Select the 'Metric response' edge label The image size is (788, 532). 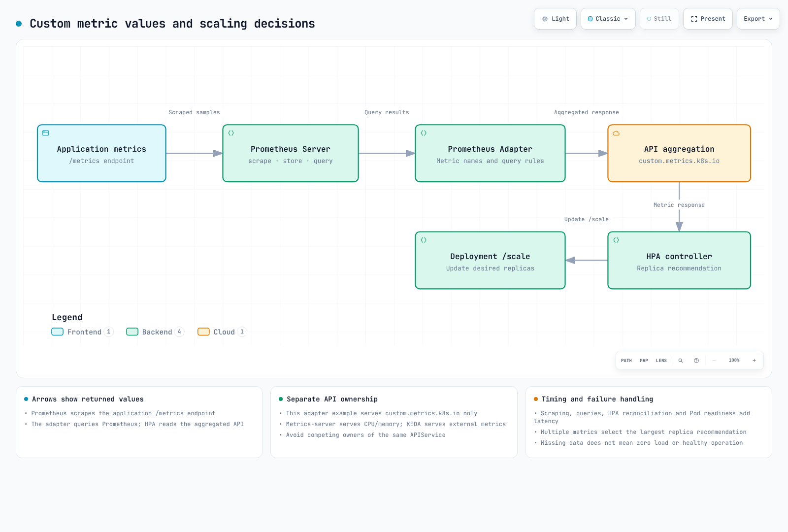pos(679,205)
